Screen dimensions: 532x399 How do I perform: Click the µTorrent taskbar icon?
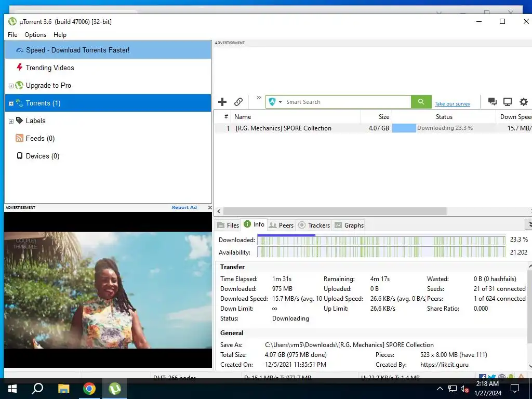(x=115, y=389)
